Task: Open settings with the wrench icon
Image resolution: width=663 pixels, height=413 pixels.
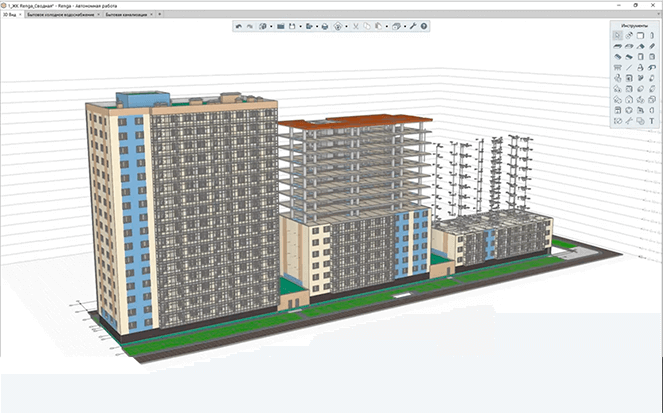Action: 412,26
